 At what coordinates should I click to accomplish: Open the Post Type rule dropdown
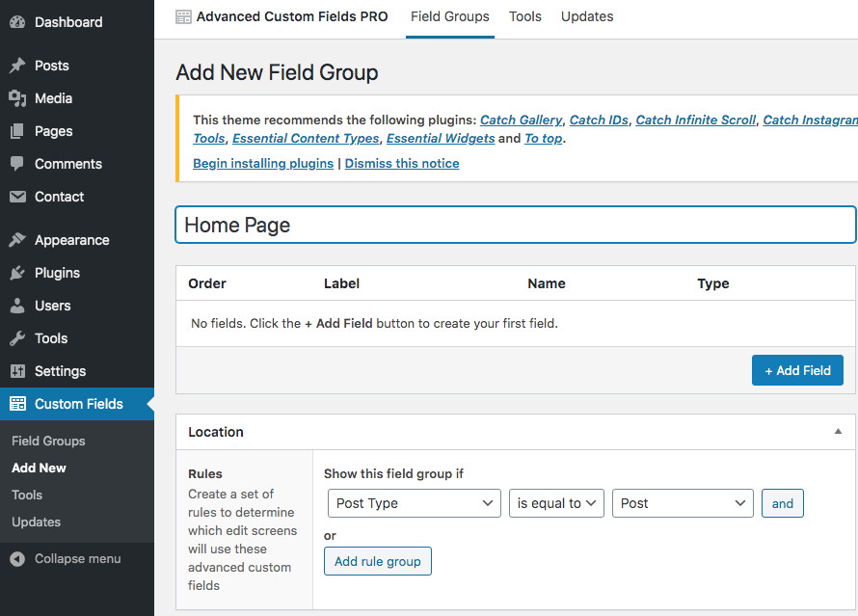pyautogui.click(x=415, y=503)
